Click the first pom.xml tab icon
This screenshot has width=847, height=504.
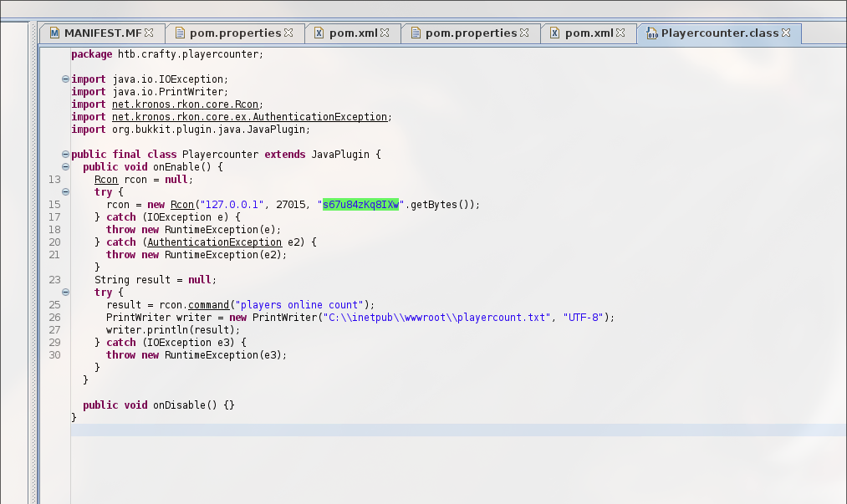pyautogui.click(x=319, y=33)
